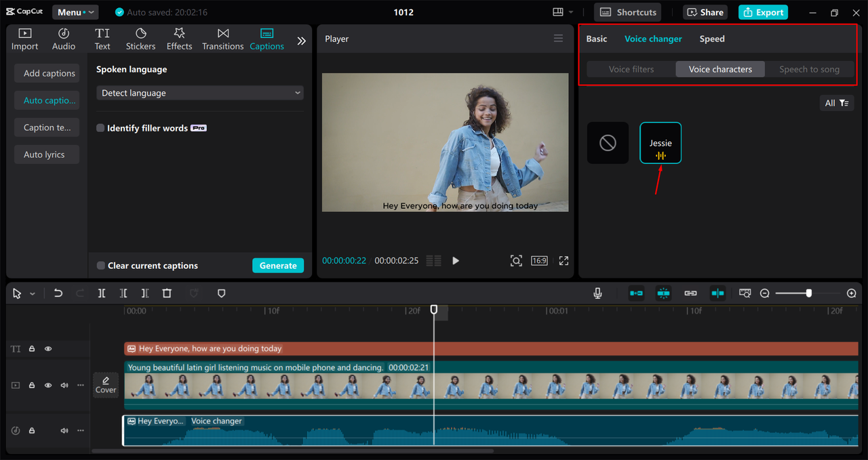Select the Voice changer audio clip
This screenshot has height=460, width=868.
pos(491,430)
